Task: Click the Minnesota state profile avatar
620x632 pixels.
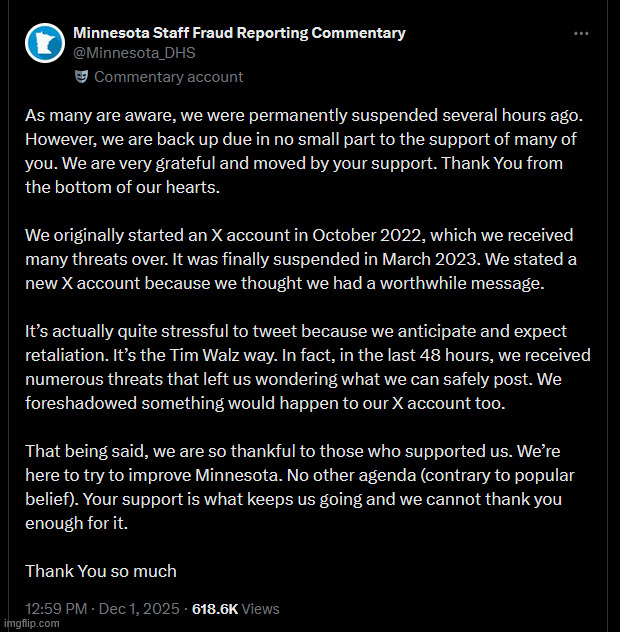Action: point(45,45)
